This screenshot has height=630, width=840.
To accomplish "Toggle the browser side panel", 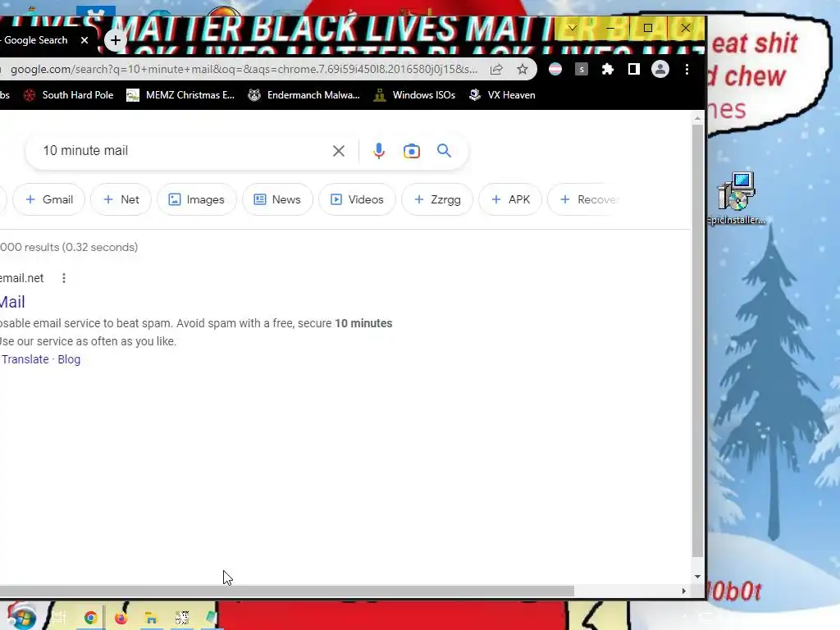I will click(634, 69).
